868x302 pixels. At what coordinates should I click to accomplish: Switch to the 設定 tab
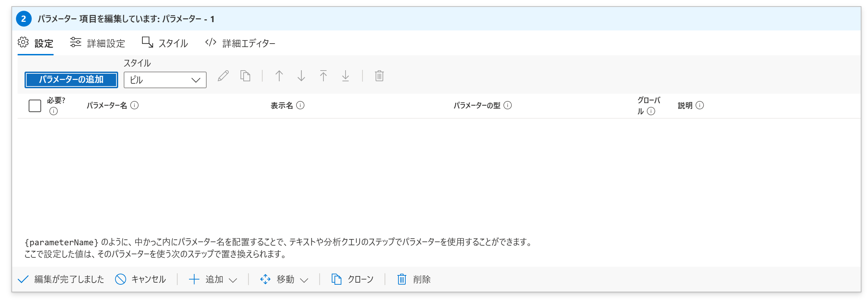coord(36,43)
